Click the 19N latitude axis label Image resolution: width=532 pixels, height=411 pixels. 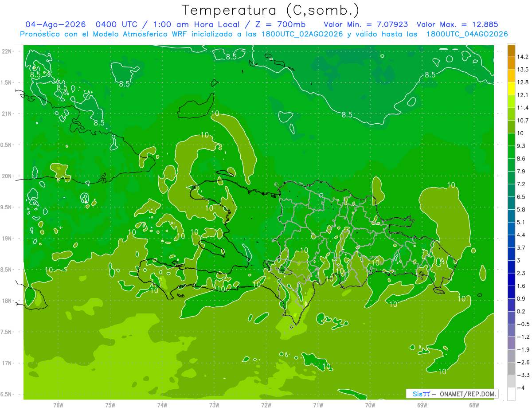click(x=8, y=239)
